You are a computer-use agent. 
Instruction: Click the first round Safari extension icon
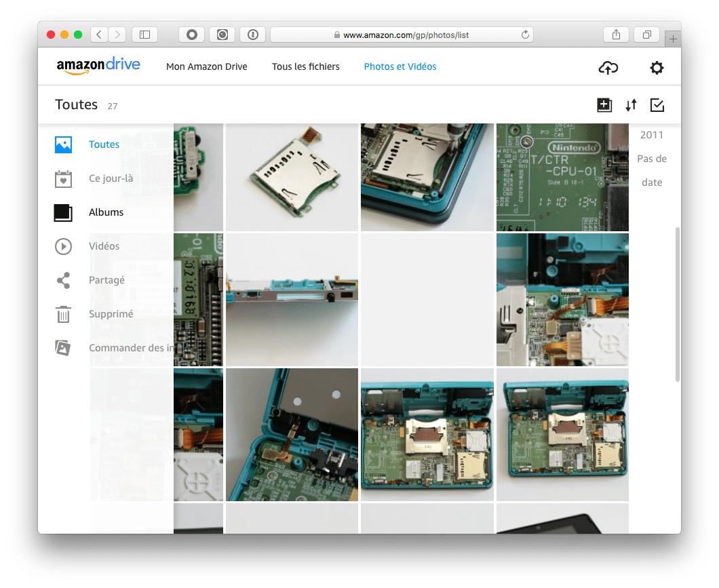[192, 35]
